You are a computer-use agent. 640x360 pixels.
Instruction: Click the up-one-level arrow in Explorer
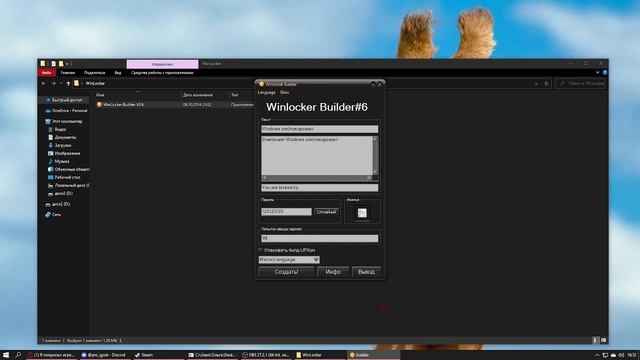point(68,83)
